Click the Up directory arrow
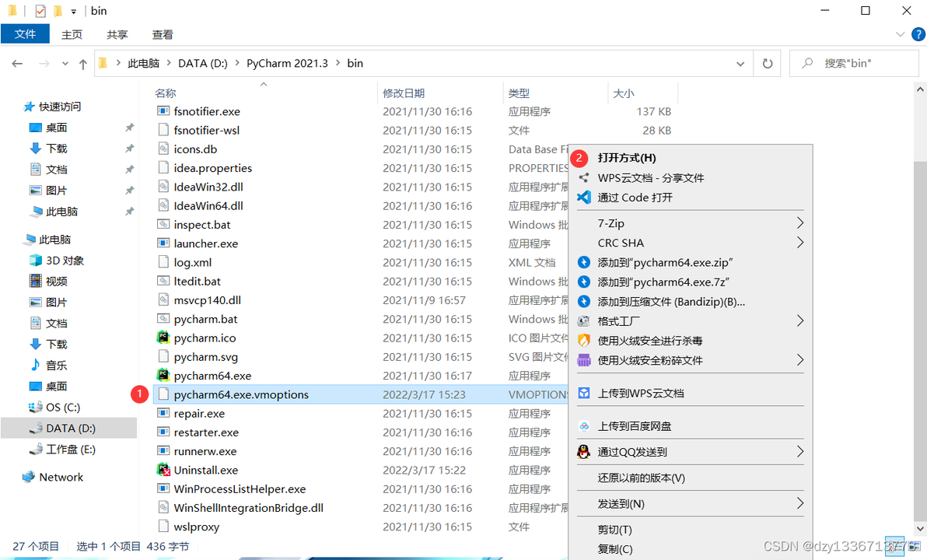Viewport: 927px width, 560px height. click(82, 64)
